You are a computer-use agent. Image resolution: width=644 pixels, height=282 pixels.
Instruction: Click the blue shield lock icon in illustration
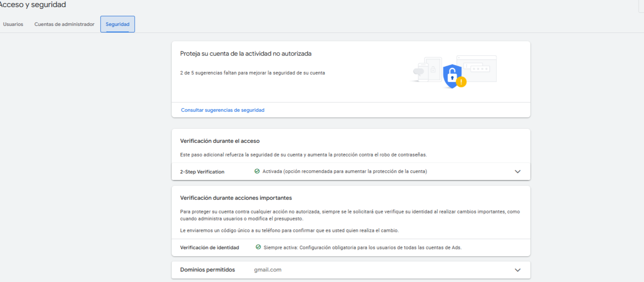(x=452, y=75)
